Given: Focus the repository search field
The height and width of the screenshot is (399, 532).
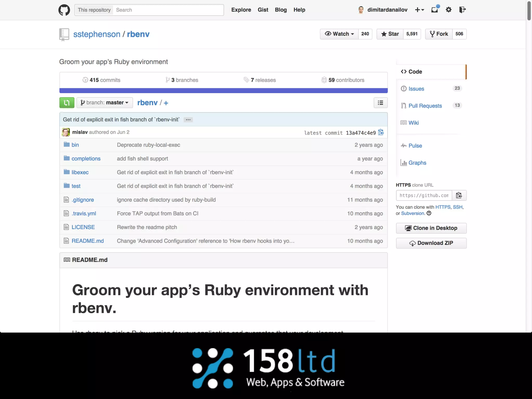Looking at the screenshot, I should (168, 10).
